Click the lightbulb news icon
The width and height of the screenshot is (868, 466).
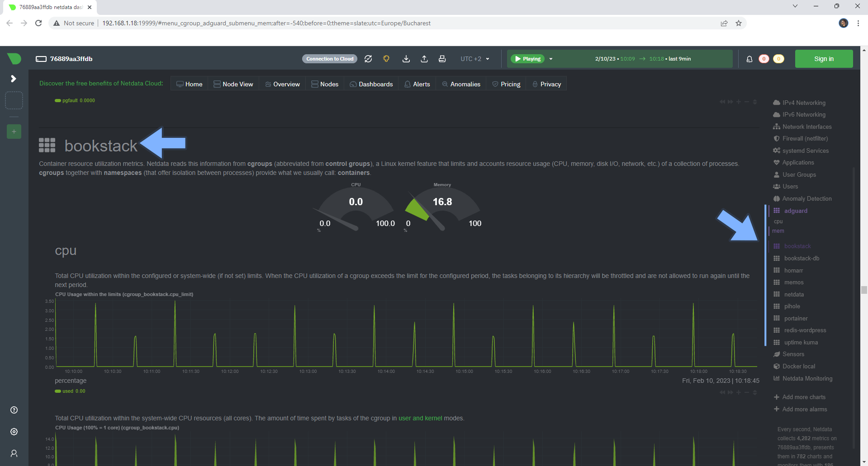click(386, 59)
